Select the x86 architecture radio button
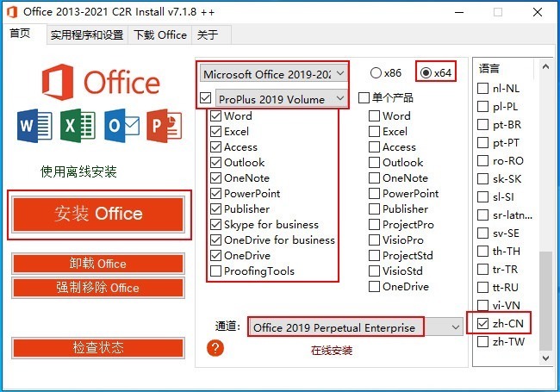560x392 pixels. (x=376, y=72)
